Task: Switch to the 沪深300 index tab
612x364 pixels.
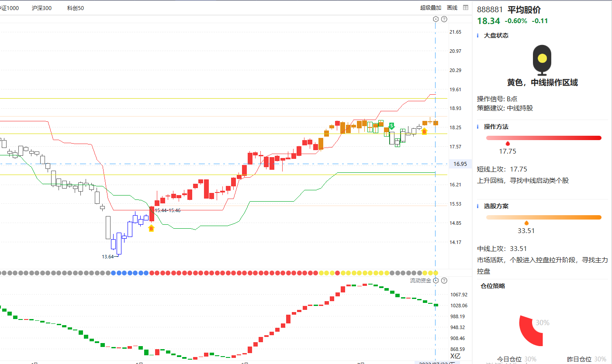Action: click(41, 8)
